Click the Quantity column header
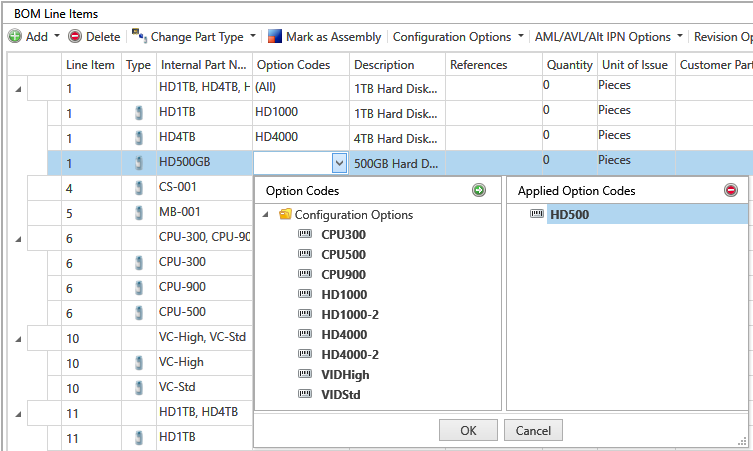The width and height of the screenshot is (753, 451). point(569,65)
